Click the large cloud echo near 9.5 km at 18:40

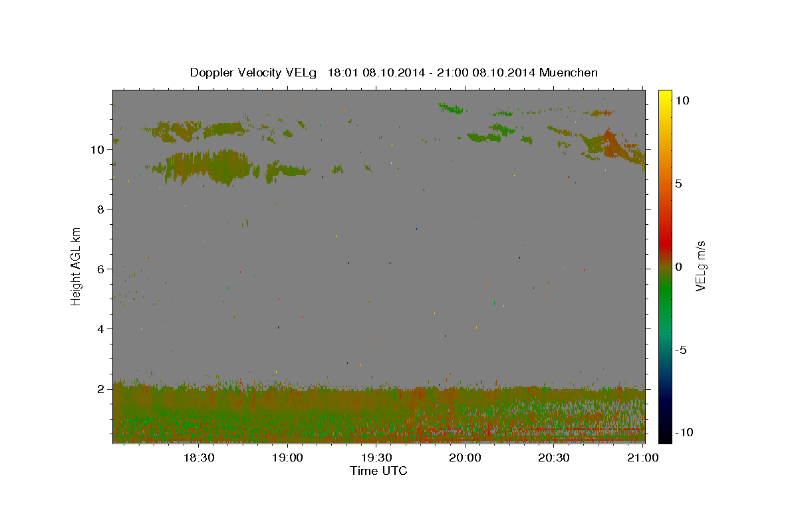(x=208, y=166)
